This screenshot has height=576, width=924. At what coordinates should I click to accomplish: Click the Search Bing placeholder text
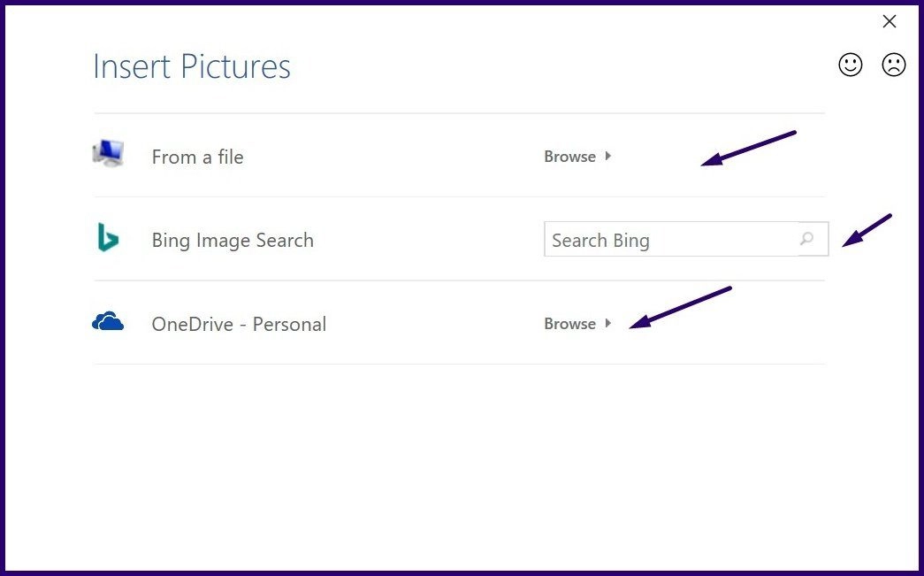[x=600, y=240]
